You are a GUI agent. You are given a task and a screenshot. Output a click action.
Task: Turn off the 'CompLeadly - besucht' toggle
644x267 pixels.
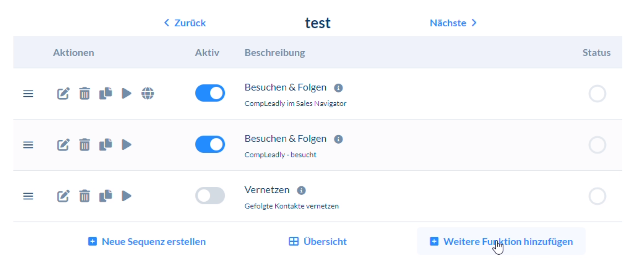210,144
